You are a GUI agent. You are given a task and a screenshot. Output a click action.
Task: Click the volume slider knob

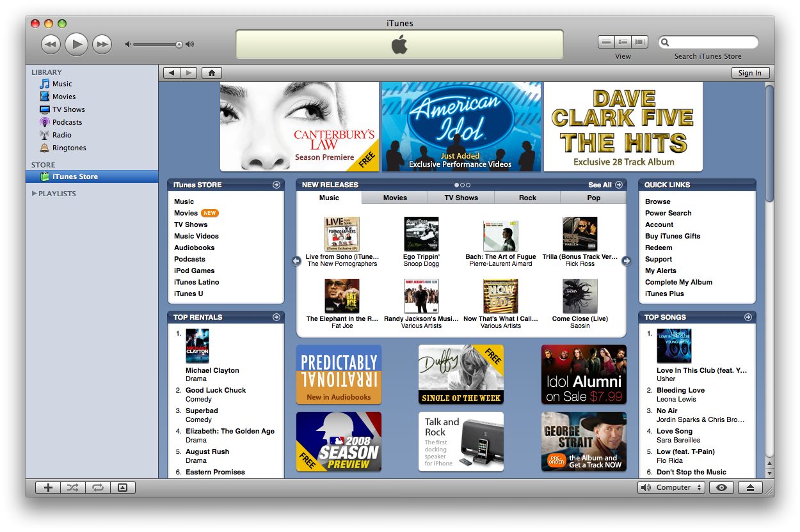click(x=179, y=44)
